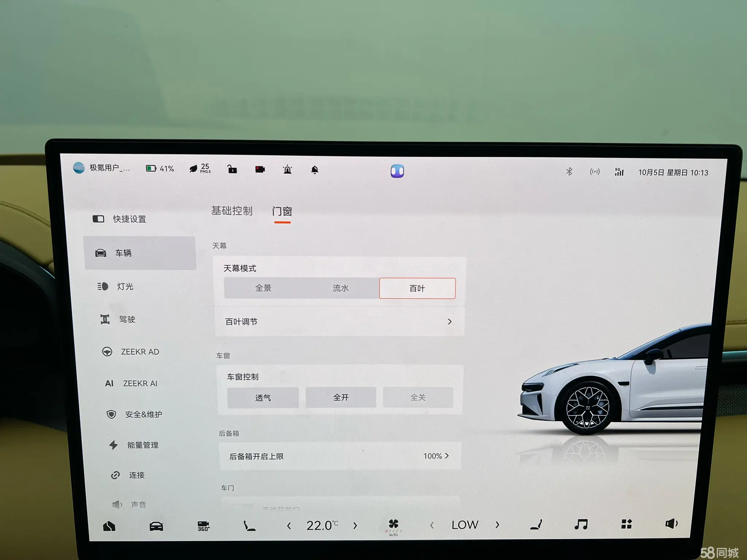
Task: Tap the notification bell icon
Action: tap(315, 170)
